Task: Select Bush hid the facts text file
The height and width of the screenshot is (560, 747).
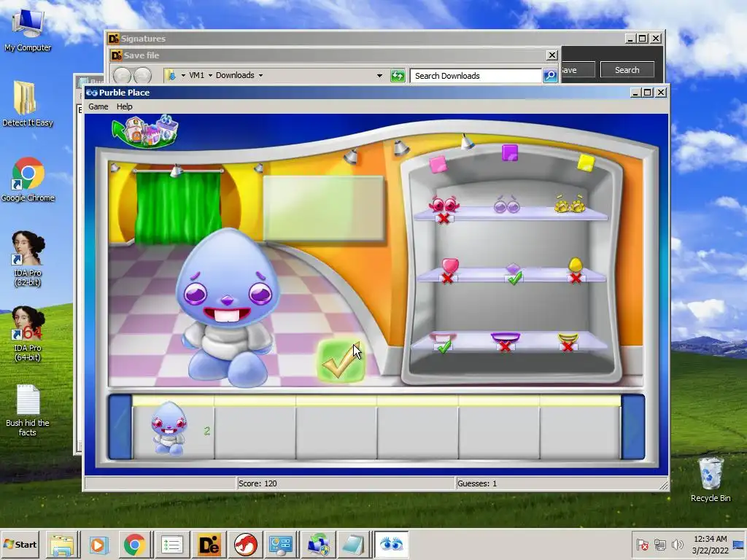Action: pos(28,411)
